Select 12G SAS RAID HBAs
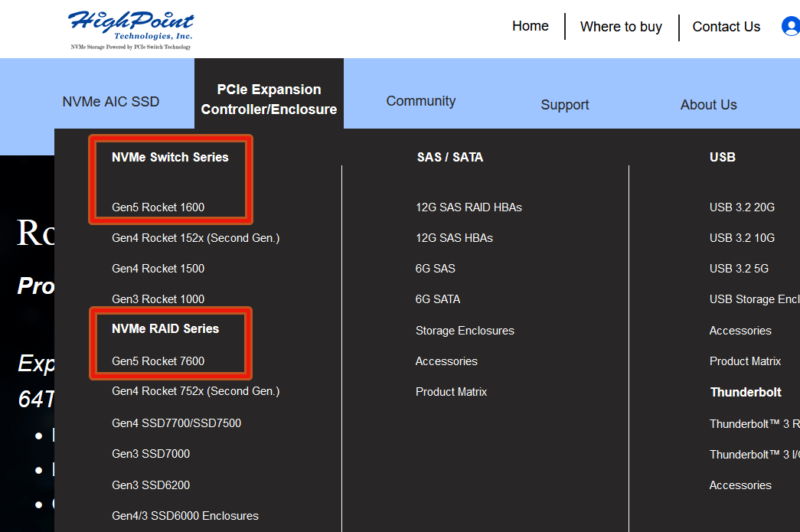800x532 pixels. [469, 207]
